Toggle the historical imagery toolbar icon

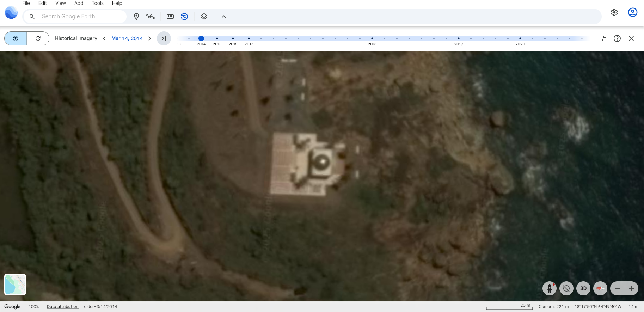184,17
